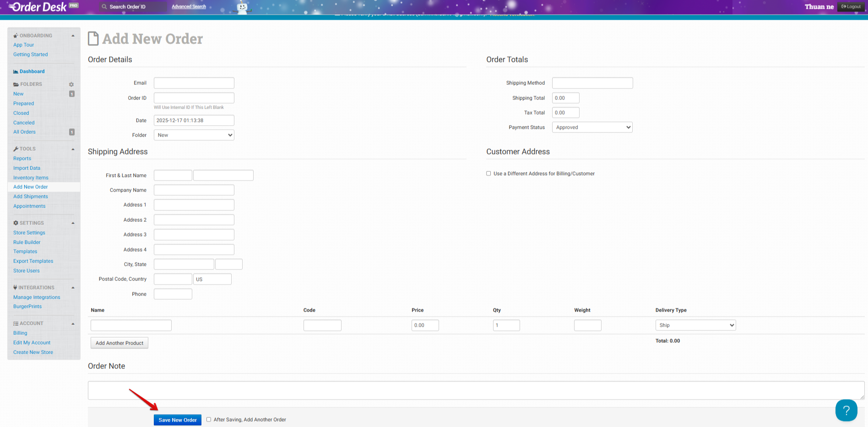
Task: Click the All Orders count badge
Action: pos(72,132)
